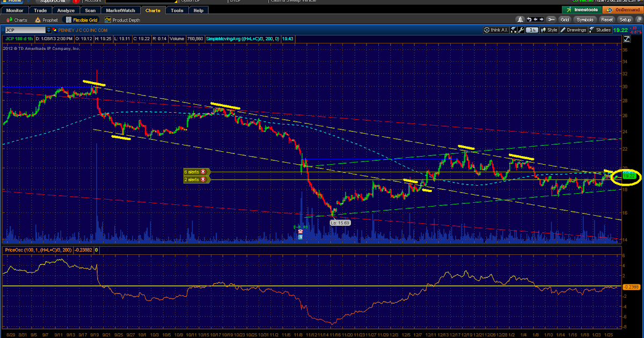Viewport: 644px width, 338px height.
Task: Click the Setup button
Action: click(x=625, y=19)
